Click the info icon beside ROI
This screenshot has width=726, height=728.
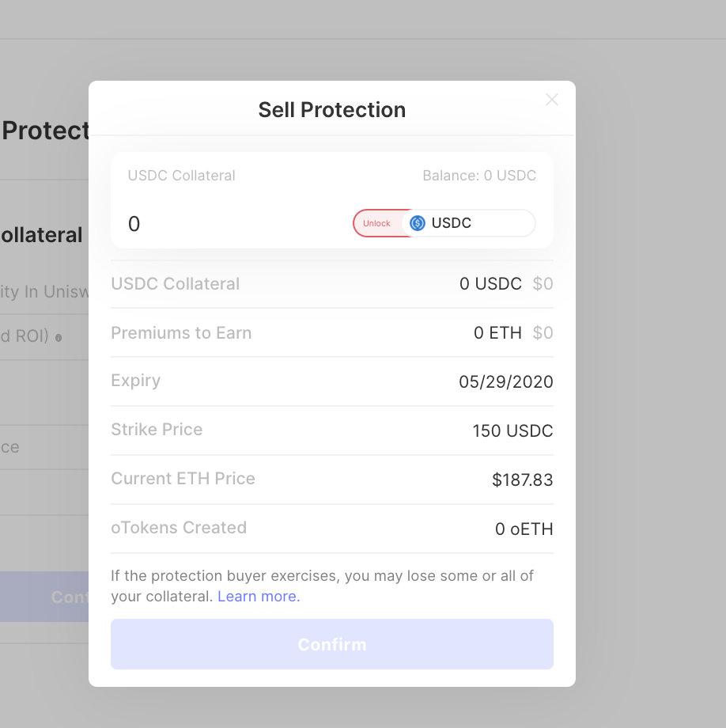point(59,337)
